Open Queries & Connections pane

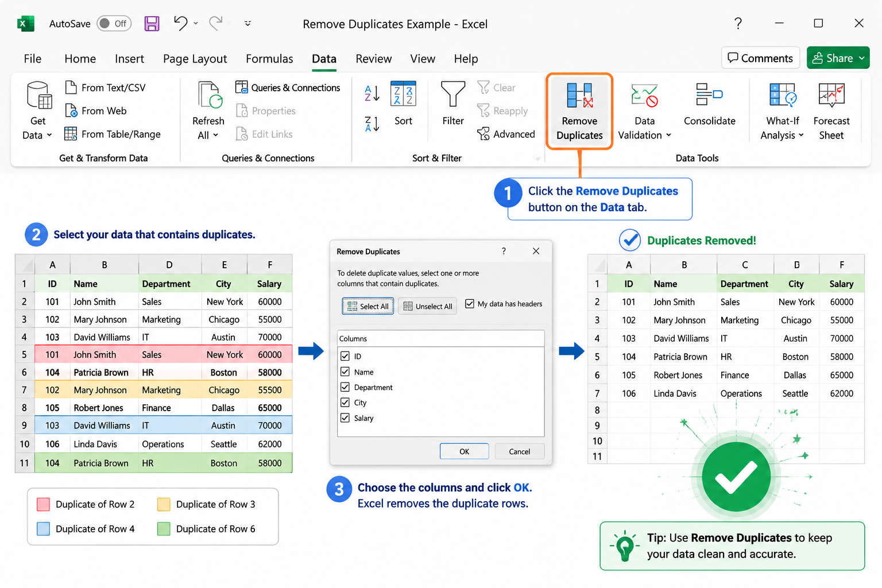coord(288,87)
